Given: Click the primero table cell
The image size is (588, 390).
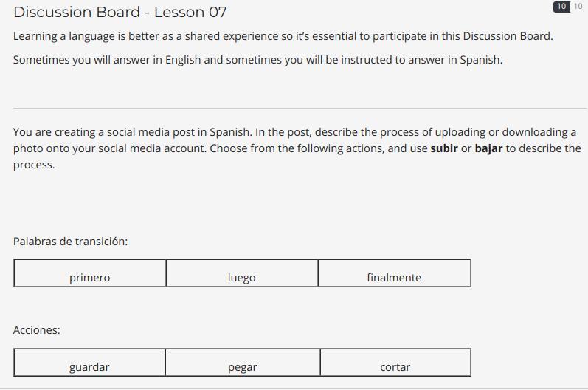Looking at the screenshot, I should click(x=89, y=273).
